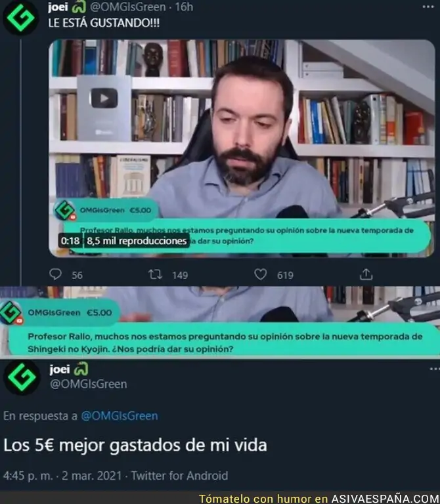Open the Twitter for Android source link
The height and width of the screenshot is (504, 440).
(179, 475)
